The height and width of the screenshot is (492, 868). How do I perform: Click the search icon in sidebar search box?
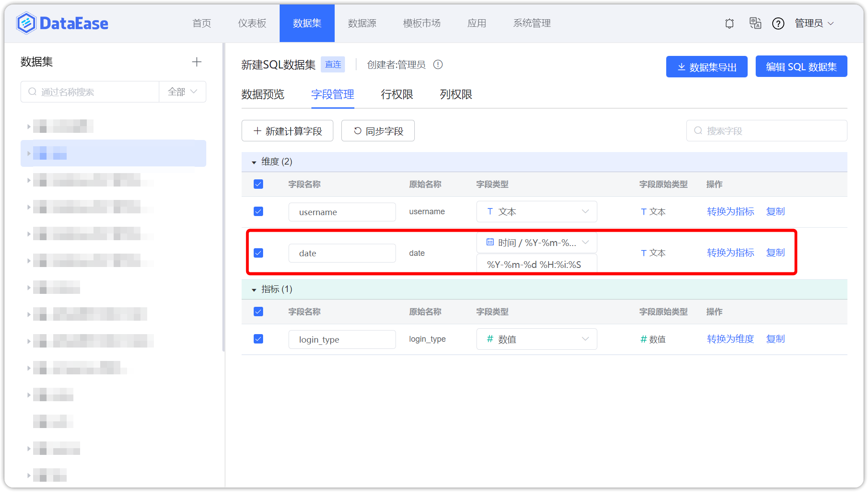[x=32, y=91]
